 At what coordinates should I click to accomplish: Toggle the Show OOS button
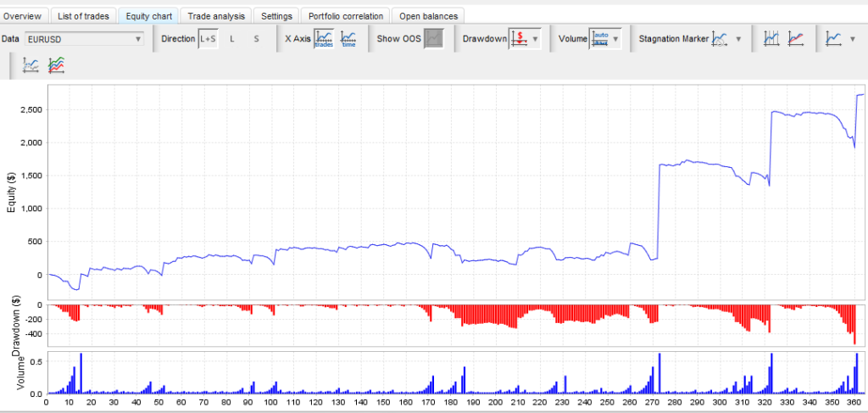coord(433,38)
